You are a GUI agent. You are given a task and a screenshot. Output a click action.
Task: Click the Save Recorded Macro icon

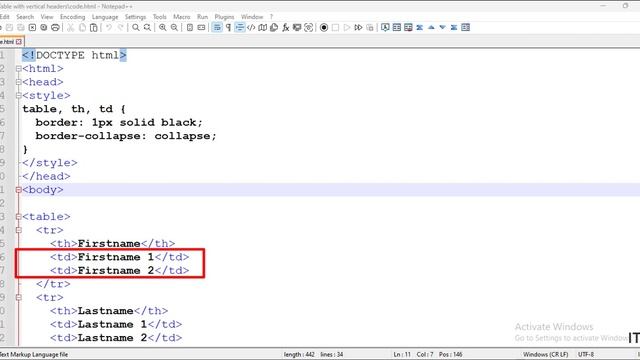click(x=369, y=27)
